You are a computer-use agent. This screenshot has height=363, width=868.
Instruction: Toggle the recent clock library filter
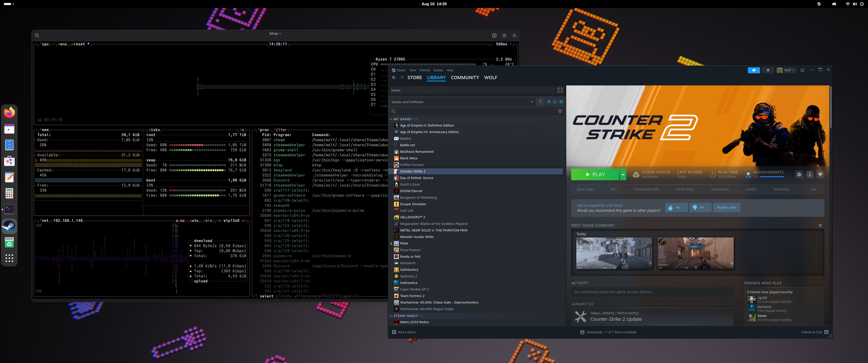click(x=555, y=102)
